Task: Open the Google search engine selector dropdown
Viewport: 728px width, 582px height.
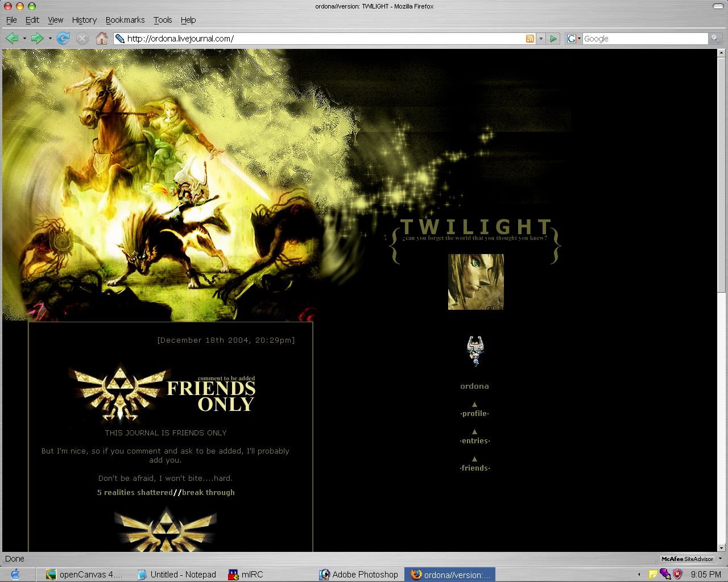Action: (574, 39)
